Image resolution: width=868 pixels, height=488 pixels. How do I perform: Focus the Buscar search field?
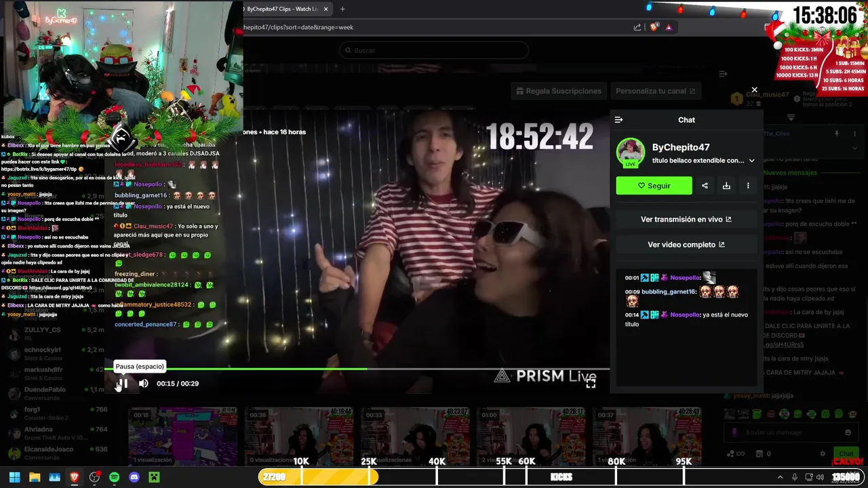[x=434, y=50]
